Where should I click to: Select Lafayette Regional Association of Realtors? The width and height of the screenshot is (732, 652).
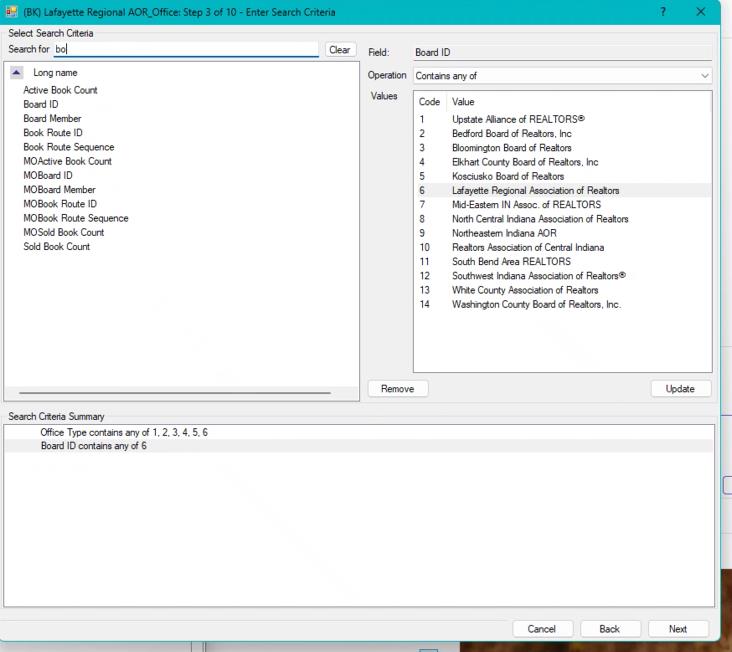(535, 190)
